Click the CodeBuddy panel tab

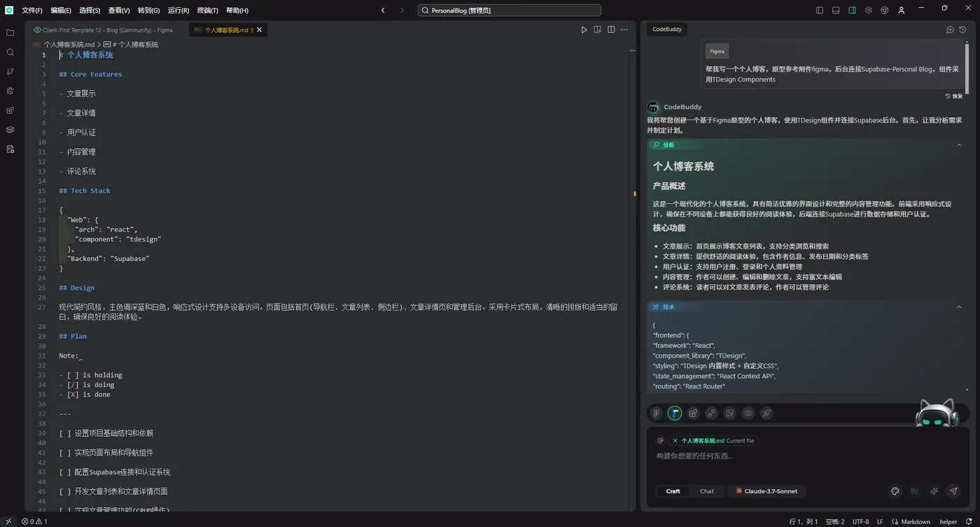point(666,29)
